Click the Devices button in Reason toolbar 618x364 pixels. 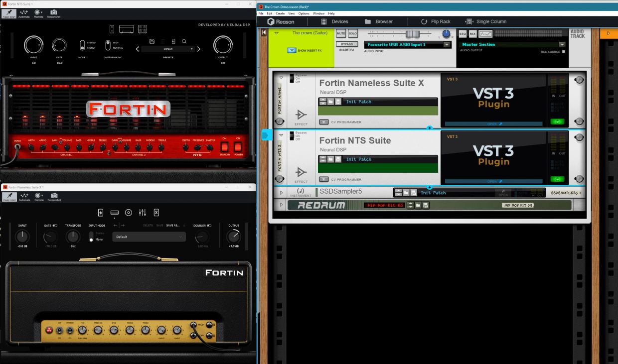334,21
